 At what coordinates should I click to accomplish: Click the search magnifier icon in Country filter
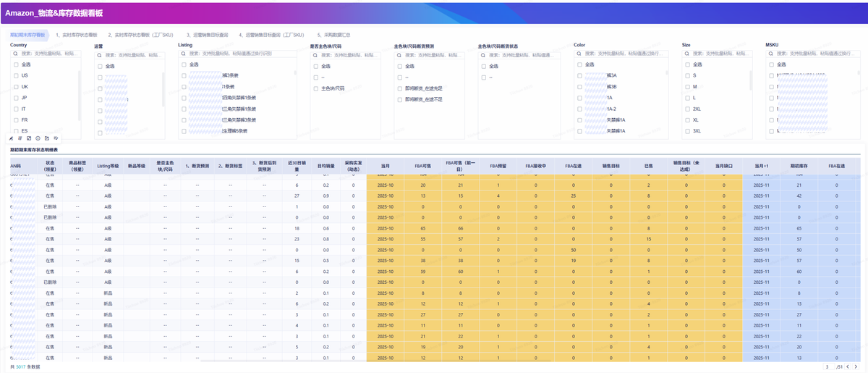pos(16,54)
